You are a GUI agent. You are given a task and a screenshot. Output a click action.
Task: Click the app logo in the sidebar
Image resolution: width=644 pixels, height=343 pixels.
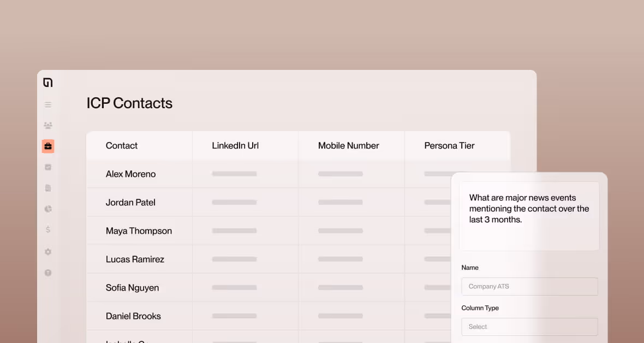tap(48, 81)
